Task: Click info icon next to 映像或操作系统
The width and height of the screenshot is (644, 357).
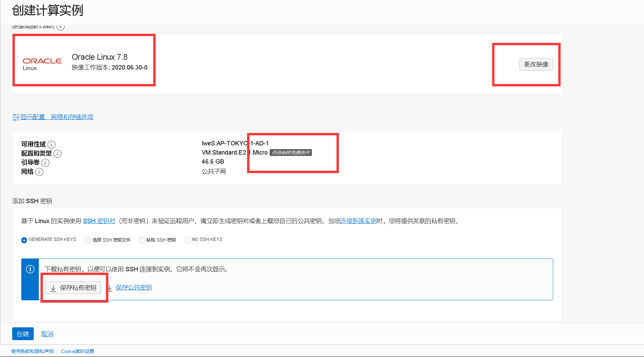Action: 60,27
